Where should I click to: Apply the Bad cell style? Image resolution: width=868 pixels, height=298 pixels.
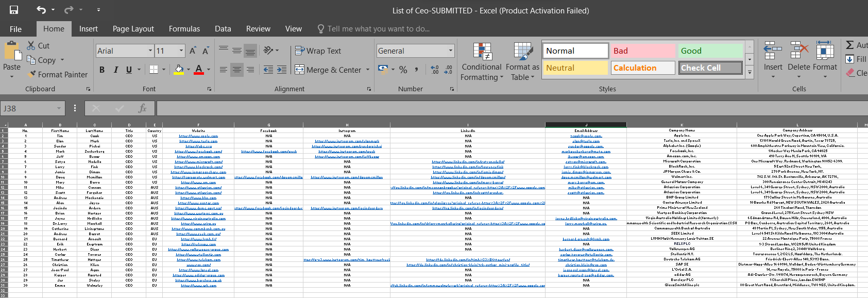coord(643,51)
